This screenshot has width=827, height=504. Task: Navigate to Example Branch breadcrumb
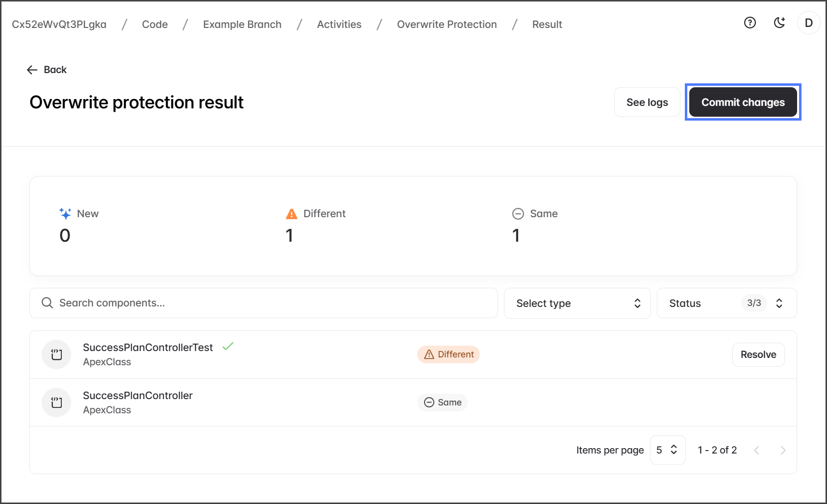coord(242,25)
